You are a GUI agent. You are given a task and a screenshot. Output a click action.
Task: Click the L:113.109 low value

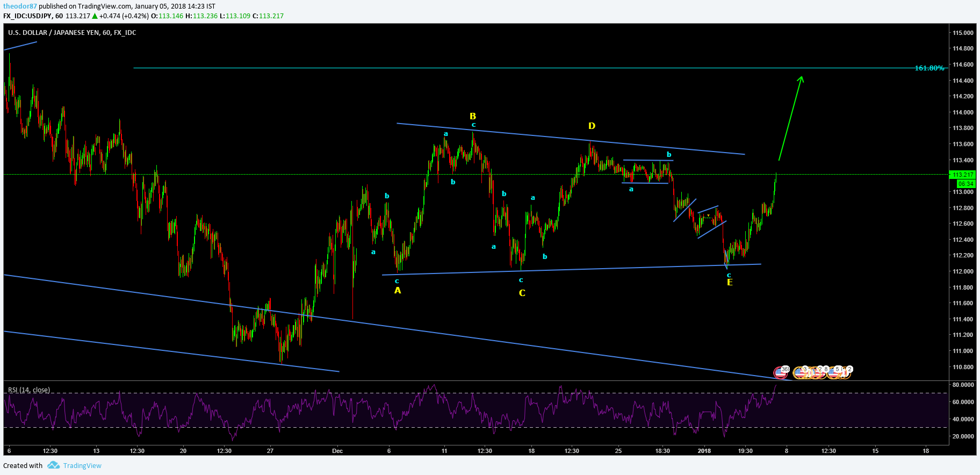[x=235, y=16]
